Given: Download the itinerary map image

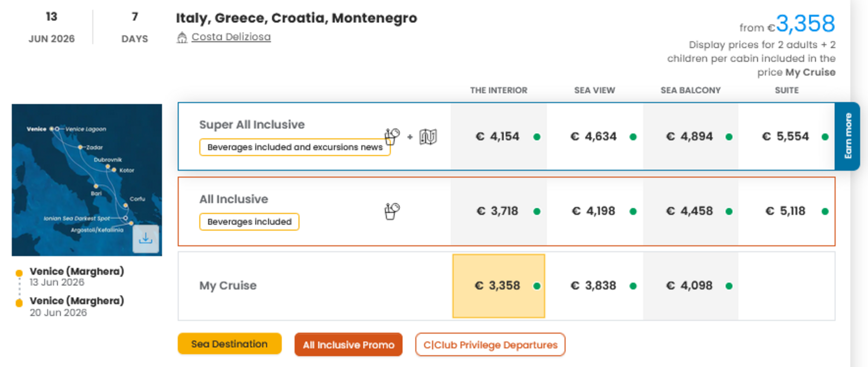Looking at the screenshot, I should (146, 239).
